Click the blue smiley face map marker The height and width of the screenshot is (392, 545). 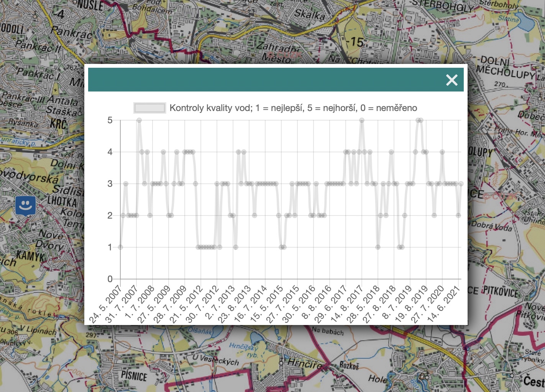tap(26, 206)
